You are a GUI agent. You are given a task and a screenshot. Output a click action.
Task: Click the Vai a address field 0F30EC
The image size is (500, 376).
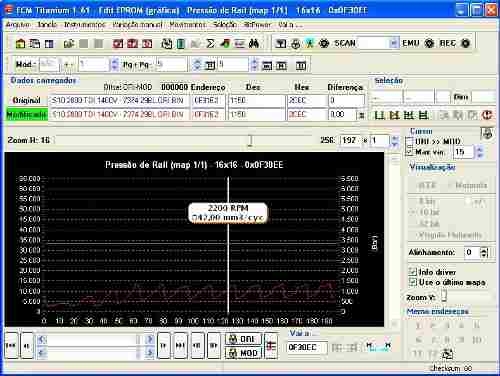click(307, 347)
